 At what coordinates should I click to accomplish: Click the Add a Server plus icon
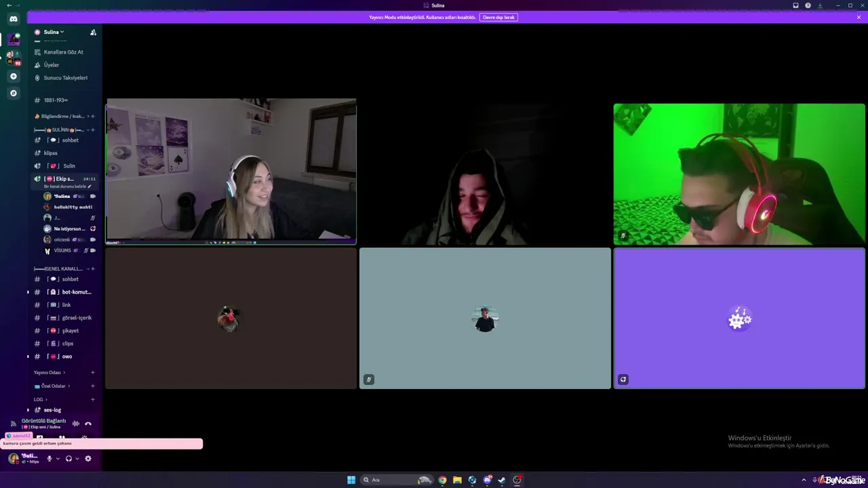click(14, 76)
